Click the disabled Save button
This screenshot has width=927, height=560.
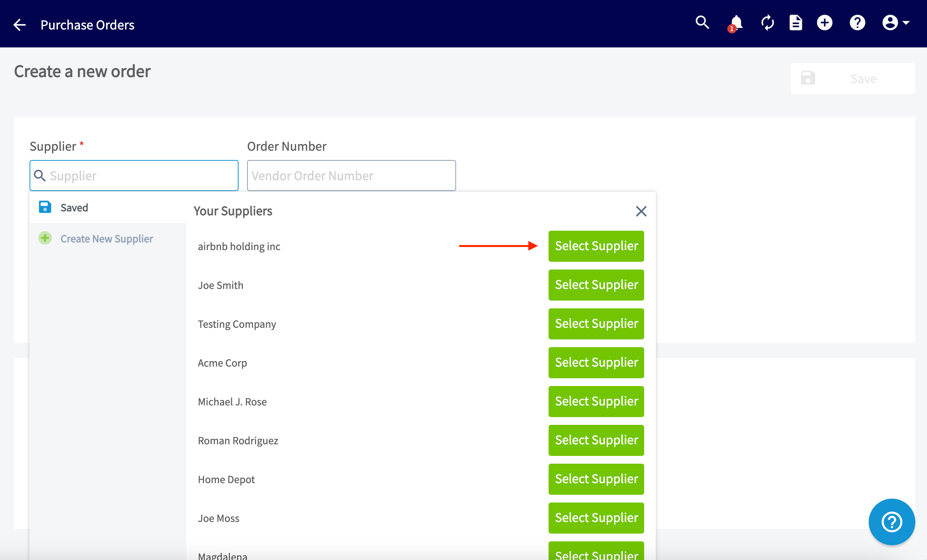coord(853,78)
